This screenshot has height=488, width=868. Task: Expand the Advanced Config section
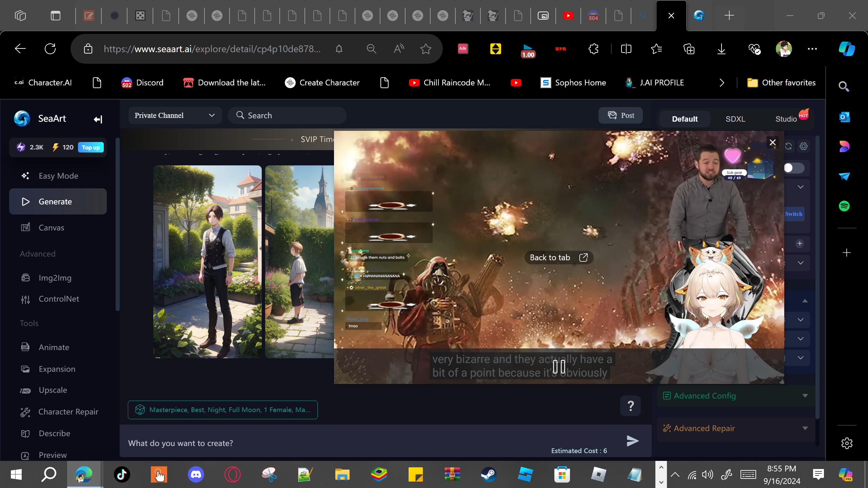coord(735,396)
